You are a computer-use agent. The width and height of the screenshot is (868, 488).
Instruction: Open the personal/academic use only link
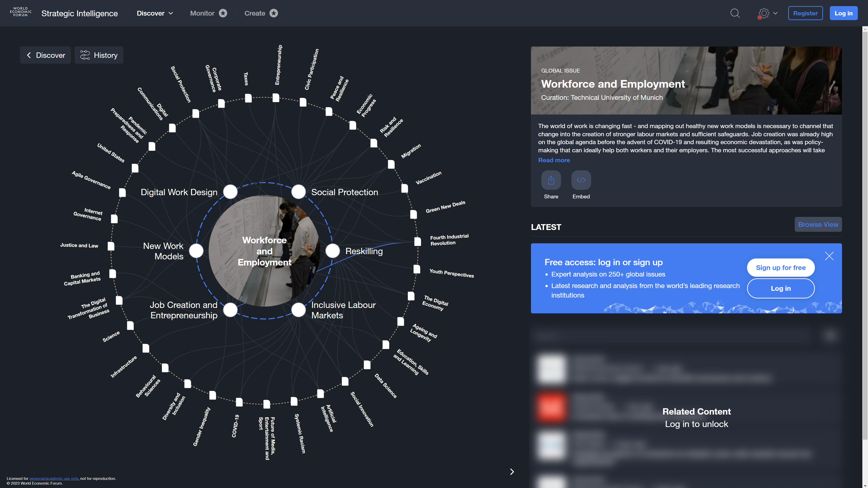point(54,478)
